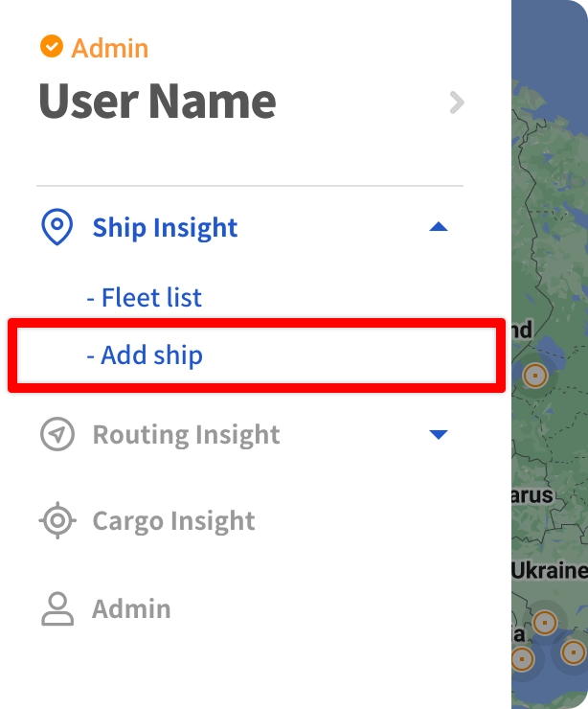Click the Cargo Insight target icon
The width and height of the screenshot is (588, 709).
[57, 521]
